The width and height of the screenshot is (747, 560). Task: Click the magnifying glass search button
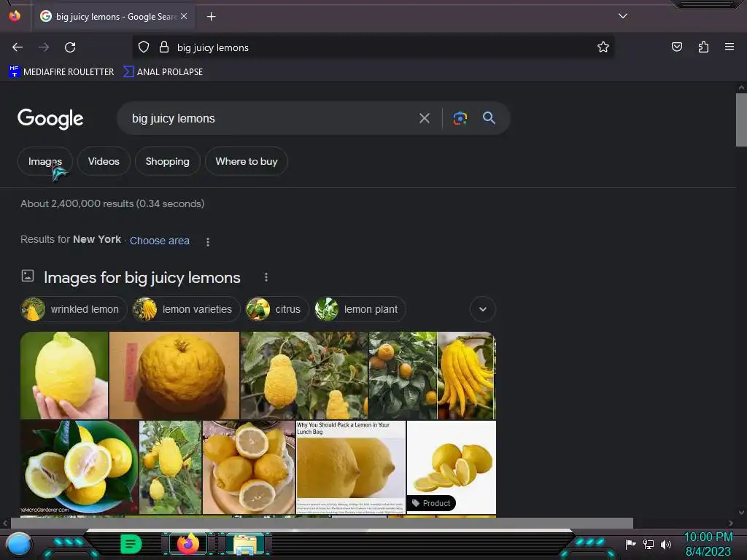pos(489,118)
